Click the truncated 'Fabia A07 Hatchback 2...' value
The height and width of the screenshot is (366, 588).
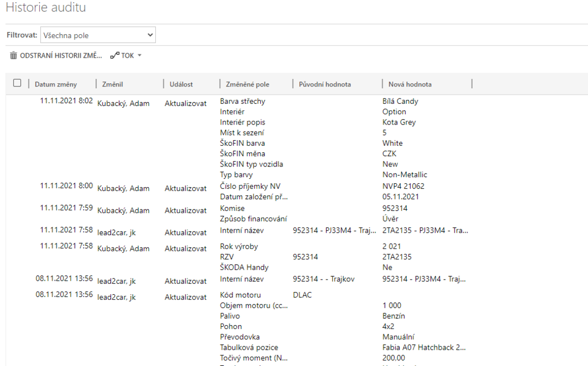424,348
